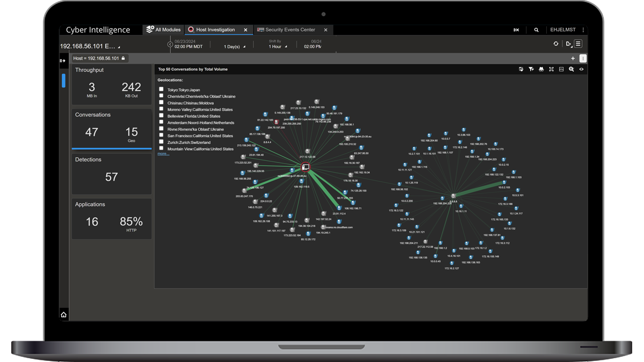The width and height of the screenshot is (644, 362).
Task: Select the clear filters icon in top bar
Action: 516,30
